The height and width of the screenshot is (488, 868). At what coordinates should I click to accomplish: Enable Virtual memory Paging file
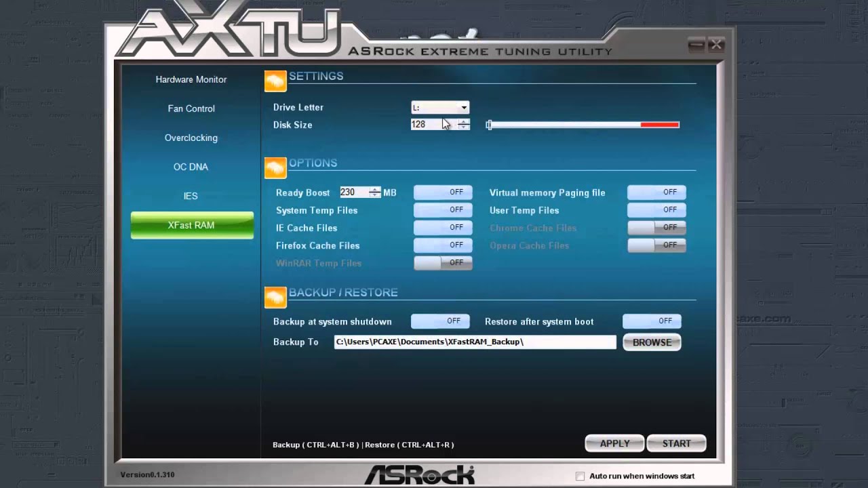pos(656,192)
